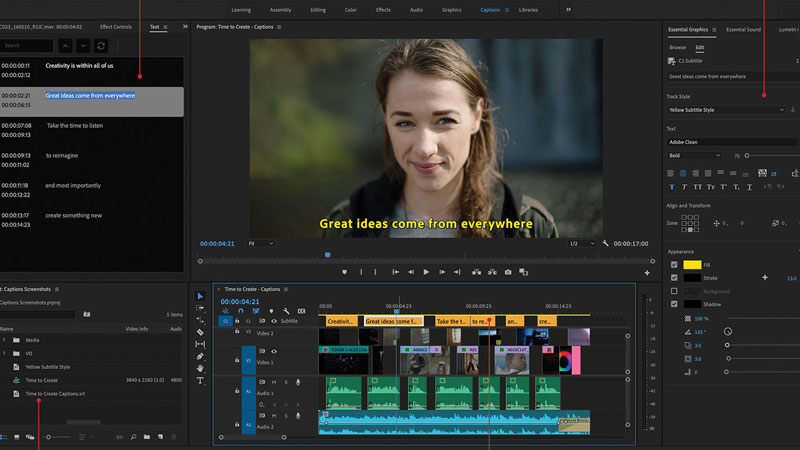Click the 'Creativit...' caption clip in timeline
This screenshot has height=450, width=800.
pos(340,321)
